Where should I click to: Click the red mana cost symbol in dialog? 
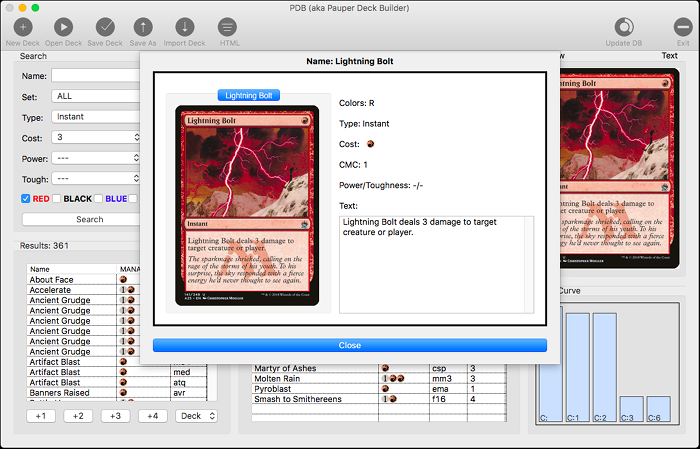click(x=370, y=144)
